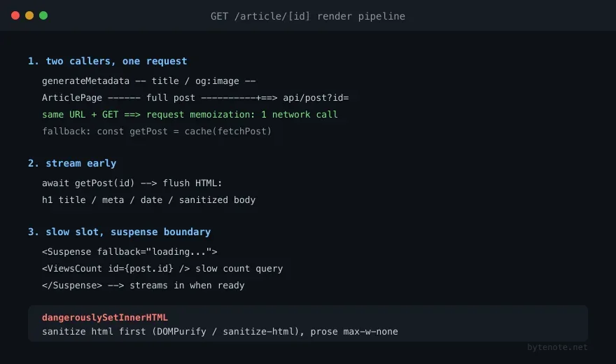This screenshot has width=616, height=364.
Task: Click the yellow minimize window dot
Action: tap(29, 15)
